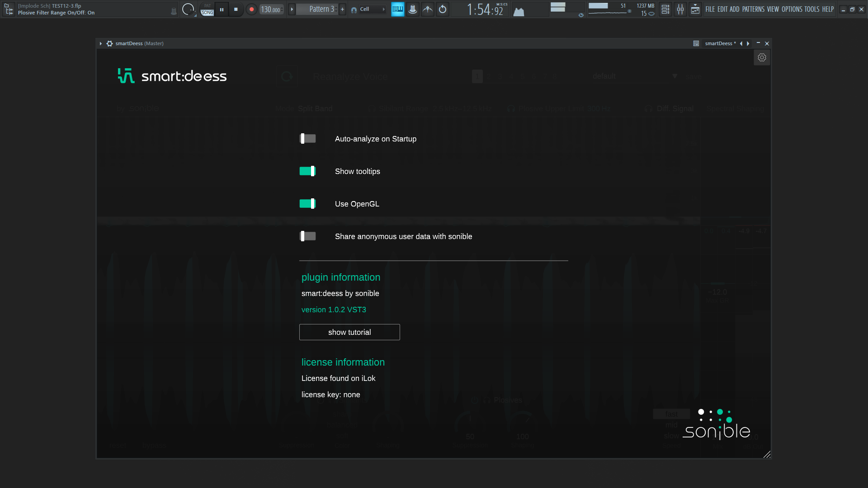Click the pattern picker icon at the top-left
This screenshot has width=868, height=488.
[9, 9]
